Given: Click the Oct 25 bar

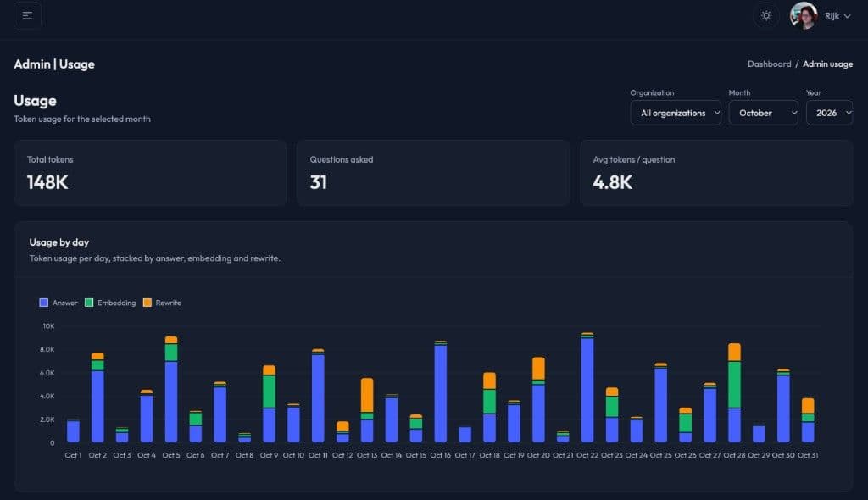Looking at the screenshot, I should [660, 403].
